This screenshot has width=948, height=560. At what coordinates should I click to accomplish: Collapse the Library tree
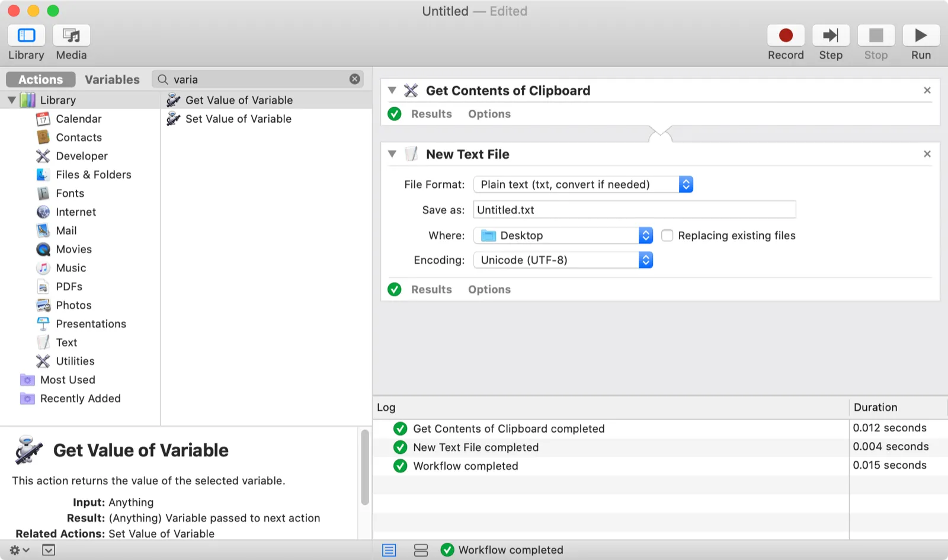click(x=12, y=100)
